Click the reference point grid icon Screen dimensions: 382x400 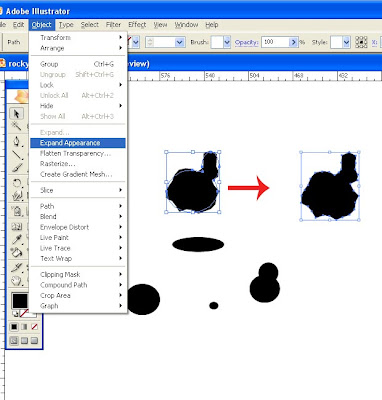[x=361, y=42]
